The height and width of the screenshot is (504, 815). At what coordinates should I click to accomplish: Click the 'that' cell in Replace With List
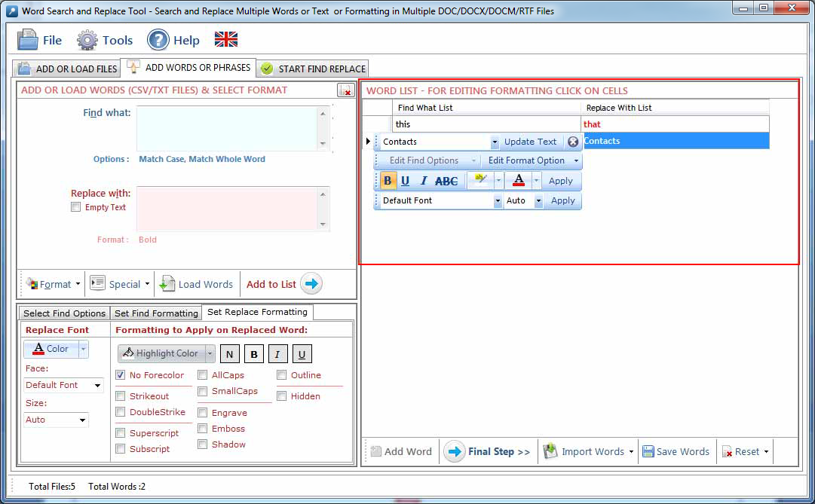point(676,124)
